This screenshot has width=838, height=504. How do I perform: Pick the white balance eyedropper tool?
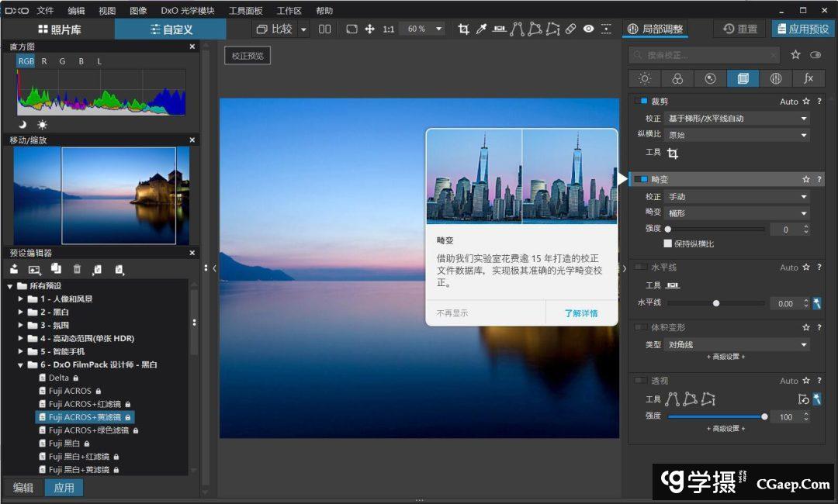[x=481, y=29]
